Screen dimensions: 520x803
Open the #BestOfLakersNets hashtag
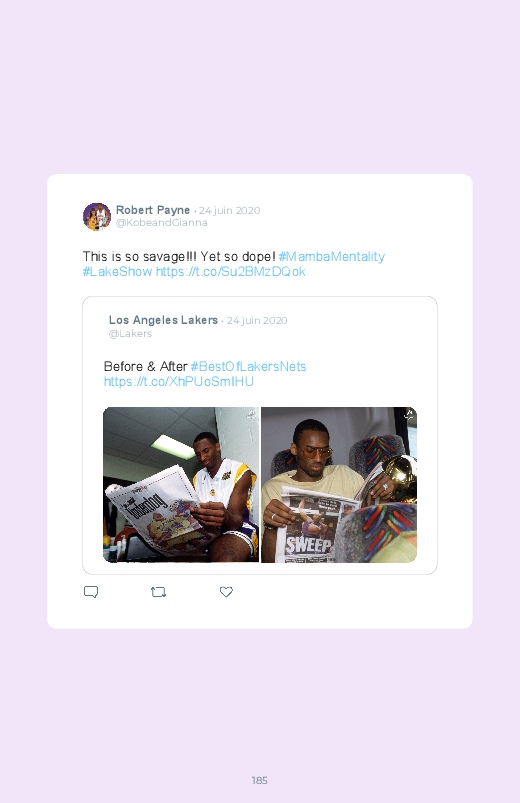click(x=248, y=367)
